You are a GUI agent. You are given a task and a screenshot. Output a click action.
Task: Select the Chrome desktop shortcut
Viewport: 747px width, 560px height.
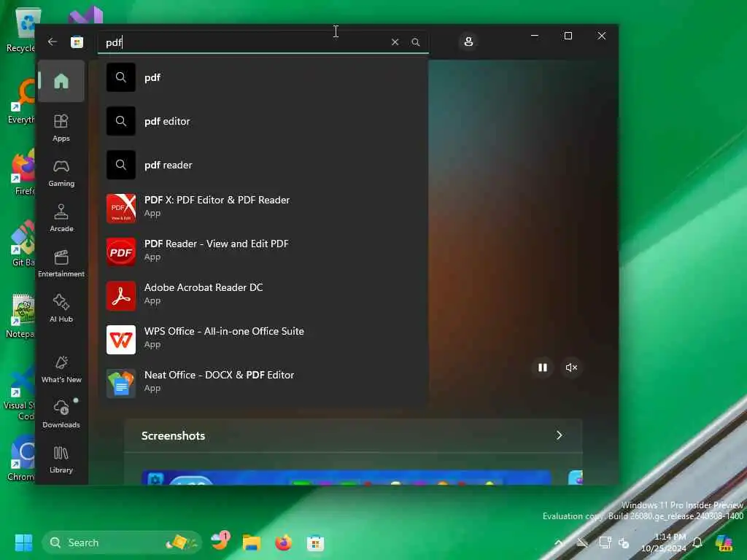20,458
